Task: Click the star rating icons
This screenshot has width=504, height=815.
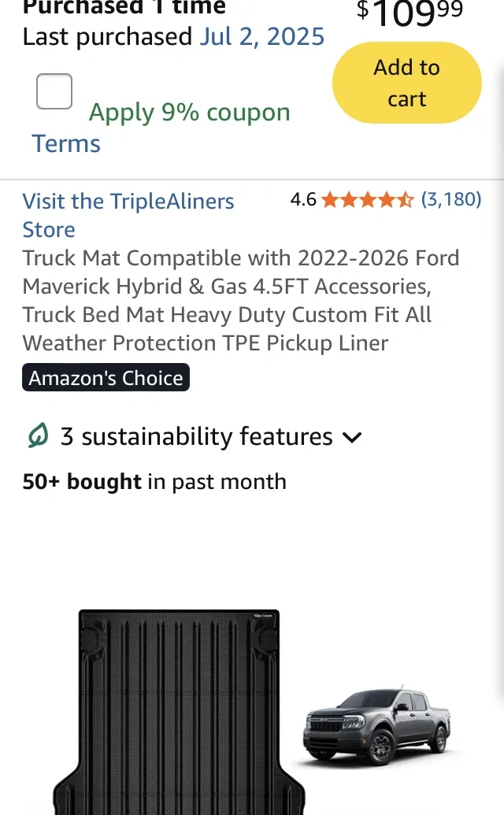Action: point(367,199)
